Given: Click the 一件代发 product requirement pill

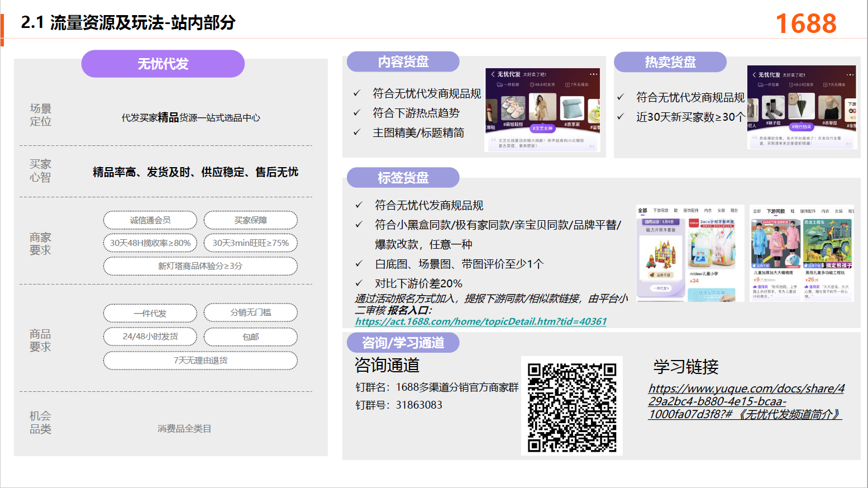Looking at the screenshot, I should [x=150, y=313].
